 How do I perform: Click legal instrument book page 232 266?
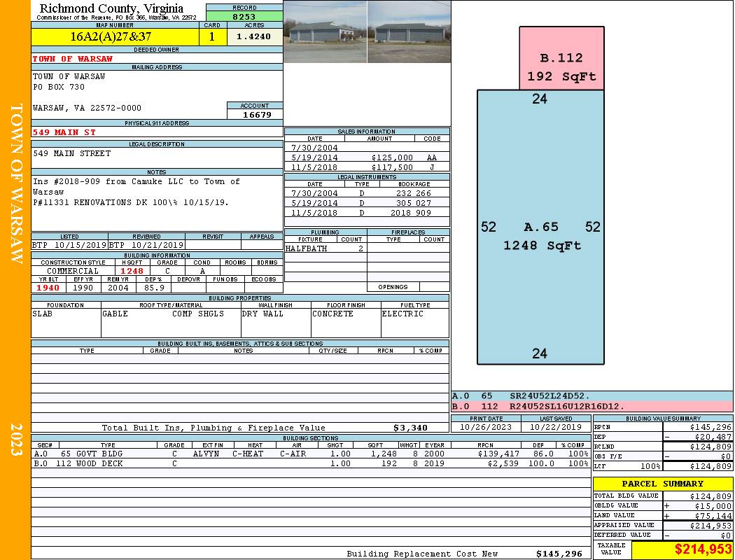[414, 193]
